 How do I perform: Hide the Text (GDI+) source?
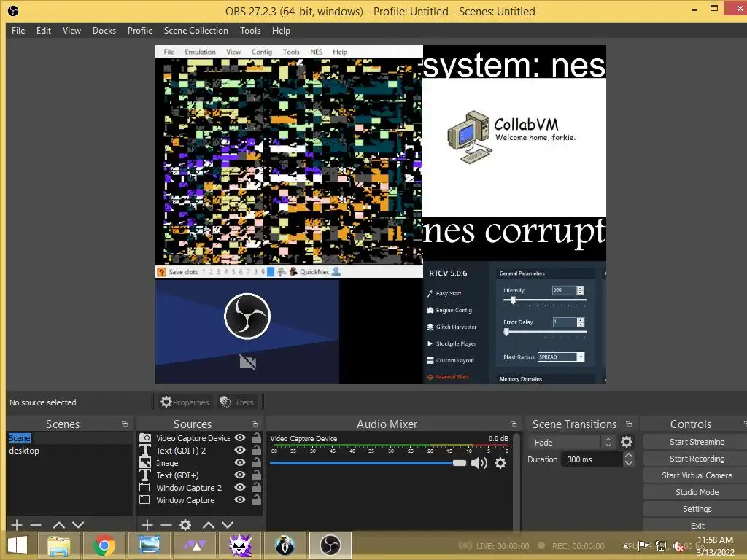240,475
